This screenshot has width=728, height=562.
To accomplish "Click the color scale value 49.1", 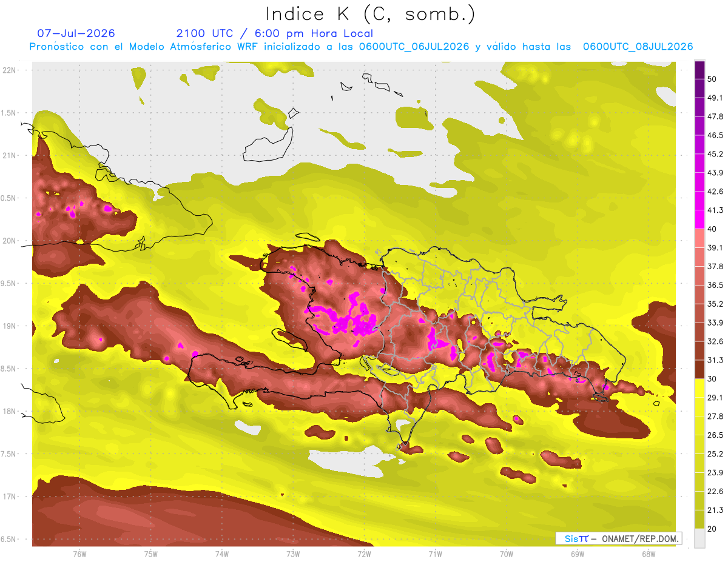I will pos(715,98).
